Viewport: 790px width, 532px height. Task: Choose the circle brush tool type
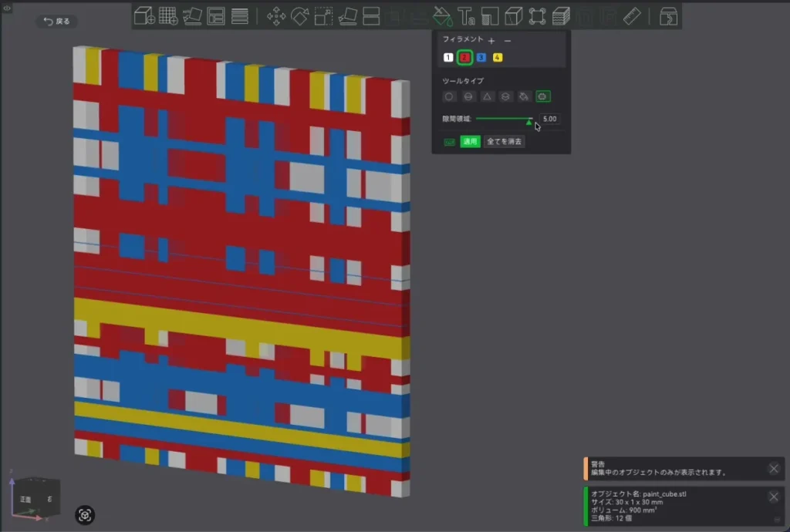click(449, 96)
